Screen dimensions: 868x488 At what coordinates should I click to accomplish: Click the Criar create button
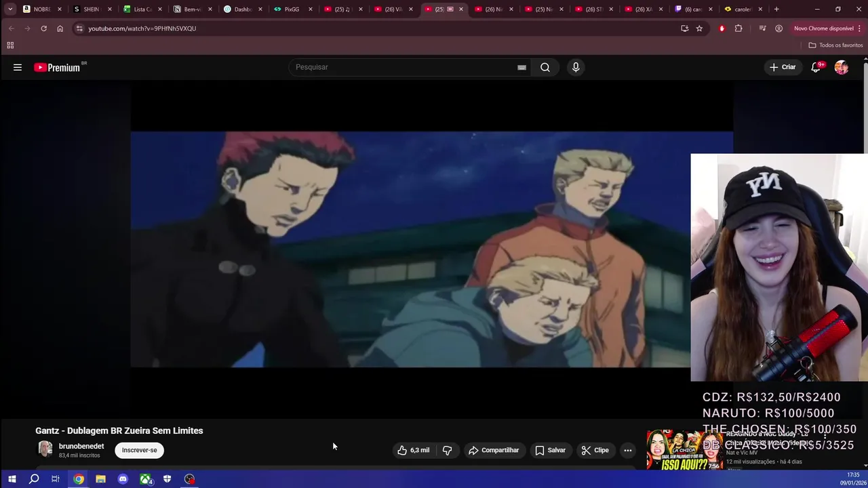tap(783, 67)
